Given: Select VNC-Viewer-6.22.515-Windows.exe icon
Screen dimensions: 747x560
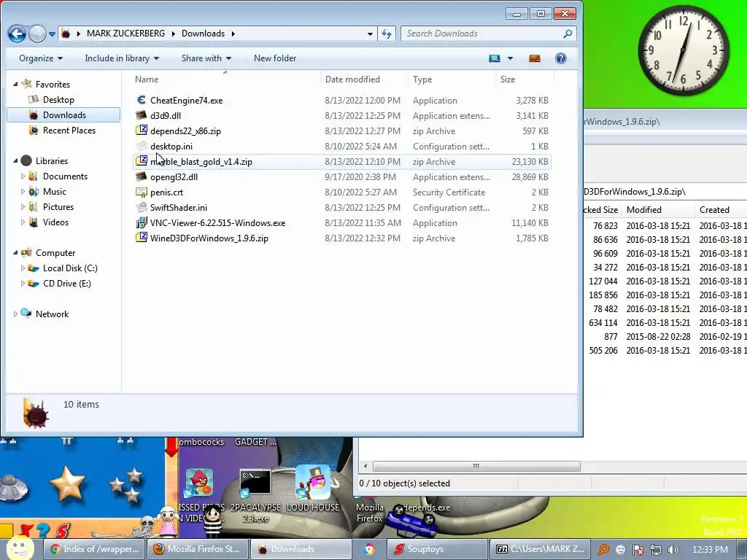Looking at the screenshot, I should [x=141, y=222].
